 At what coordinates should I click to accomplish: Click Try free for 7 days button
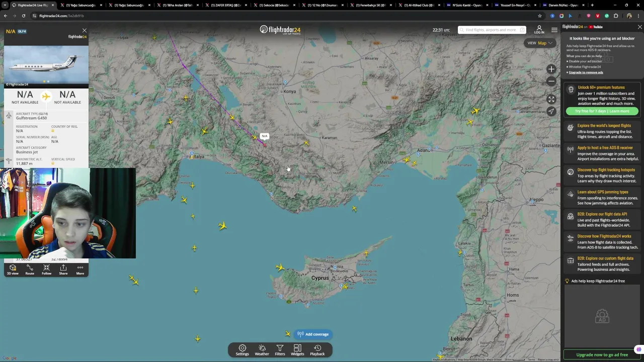(602, 111)
